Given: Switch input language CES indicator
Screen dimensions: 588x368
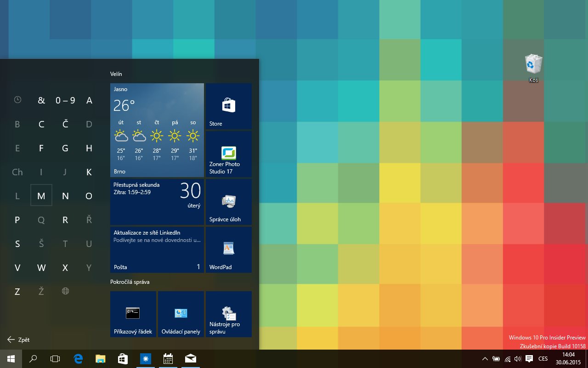Looking at the screenshot, I should pyautogui.click(x=543, y=359).
